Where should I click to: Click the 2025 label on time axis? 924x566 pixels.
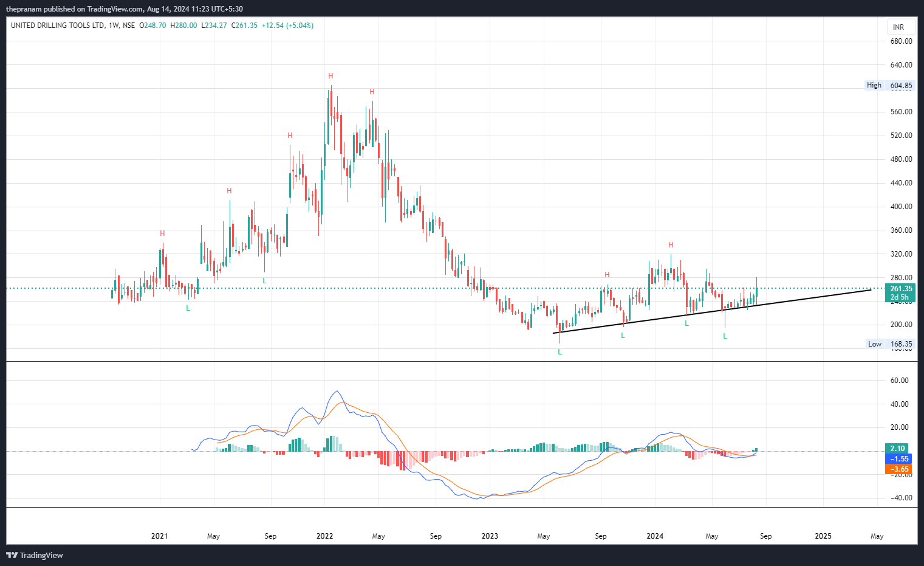pos(823,536)
